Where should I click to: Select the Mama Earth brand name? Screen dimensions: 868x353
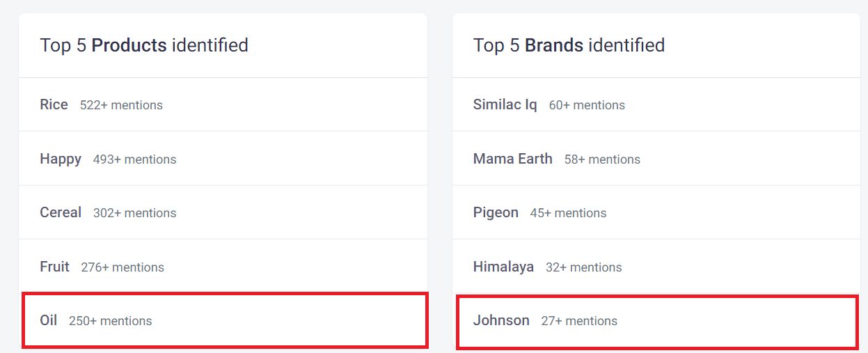point(512,159)
